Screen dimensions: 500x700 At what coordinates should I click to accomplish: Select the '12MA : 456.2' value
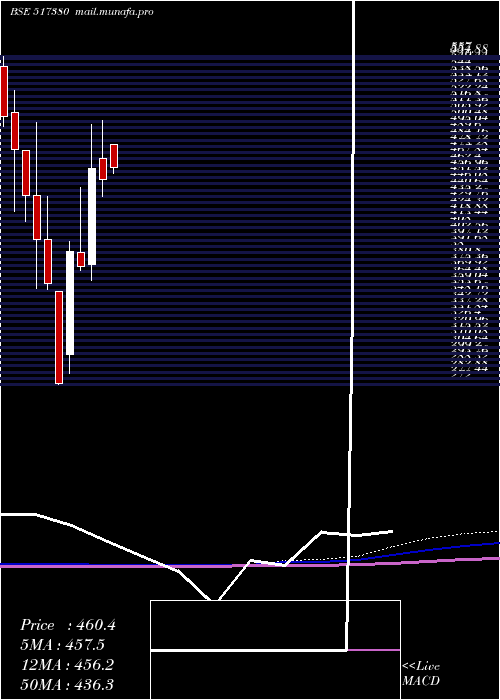[x=67, y=665]
